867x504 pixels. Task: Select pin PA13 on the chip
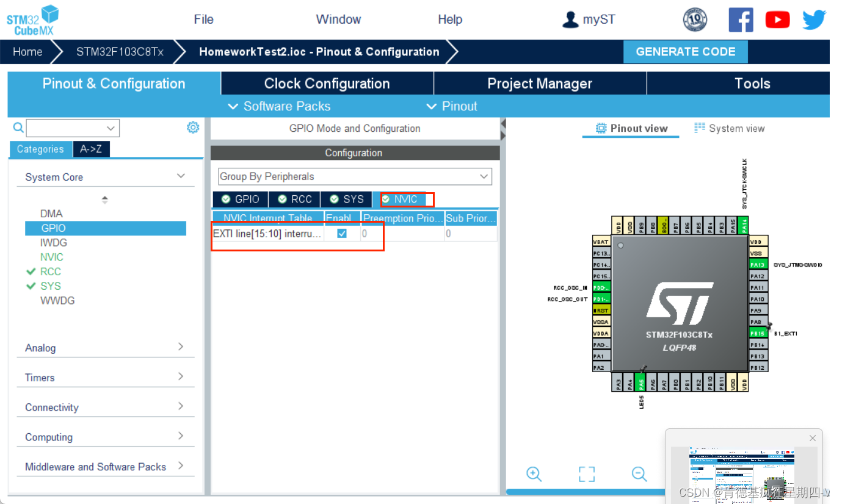pyautogui.click(x=758, y=264)
